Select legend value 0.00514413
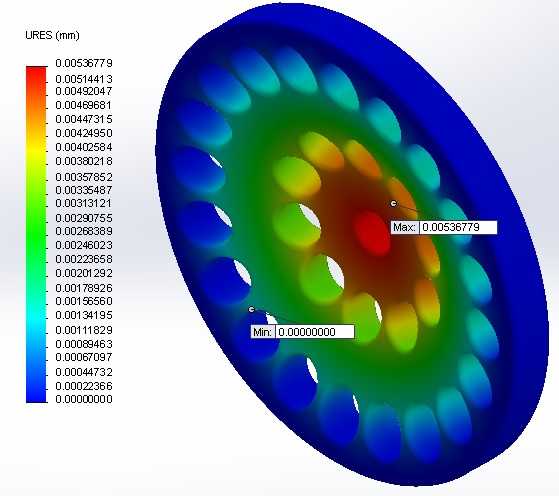 pos(84,79)
